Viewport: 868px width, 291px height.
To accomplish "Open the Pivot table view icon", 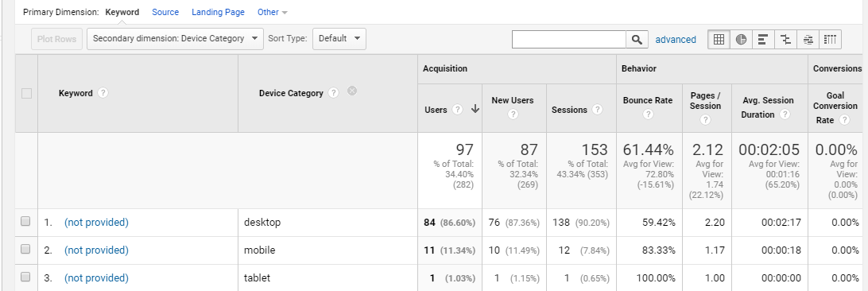I will (830, 39).
